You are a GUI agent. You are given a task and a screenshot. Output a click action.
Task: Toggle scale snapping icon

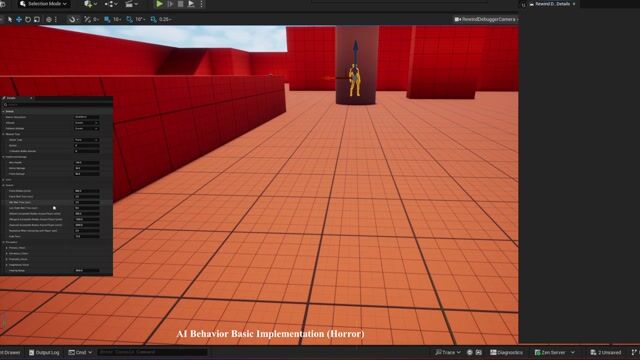point(153,19)
